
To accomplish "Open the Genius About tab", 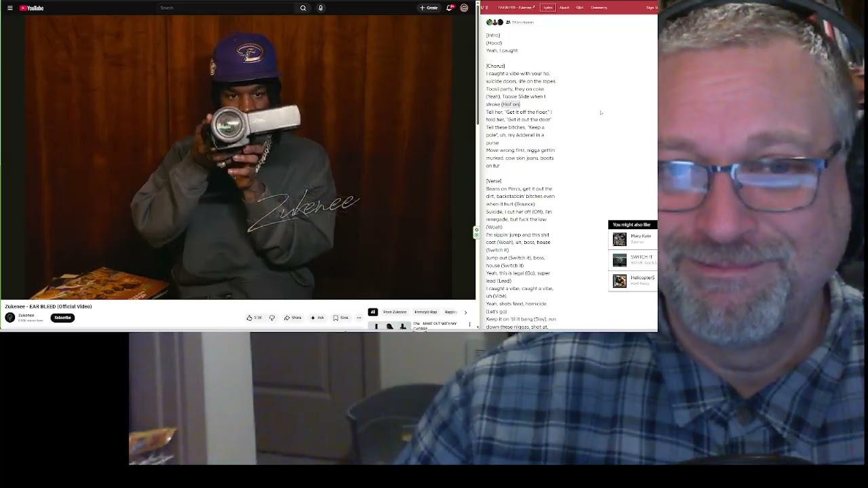I will click(564, 7).
